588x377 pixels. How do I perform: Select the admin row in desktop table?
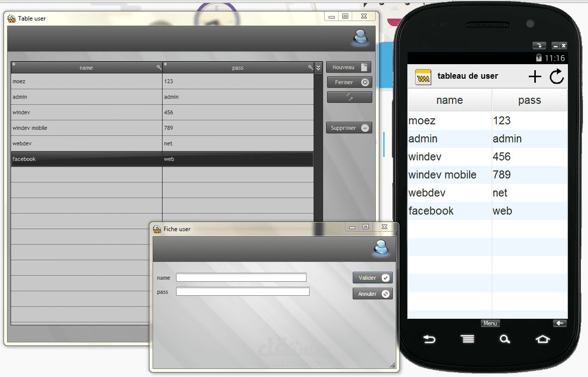click(x=162, y=97)
